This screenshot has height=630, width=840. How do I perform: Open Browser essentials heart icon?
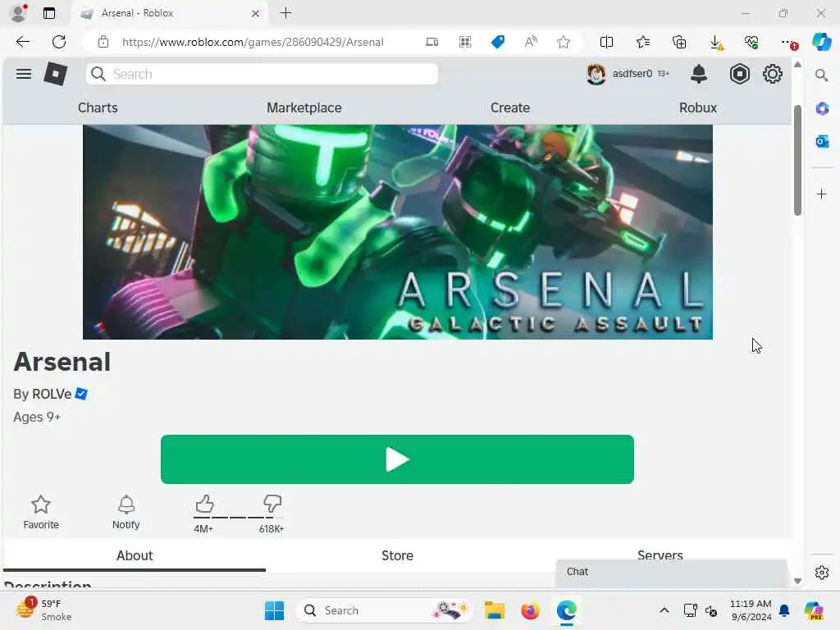coord(751,42)
